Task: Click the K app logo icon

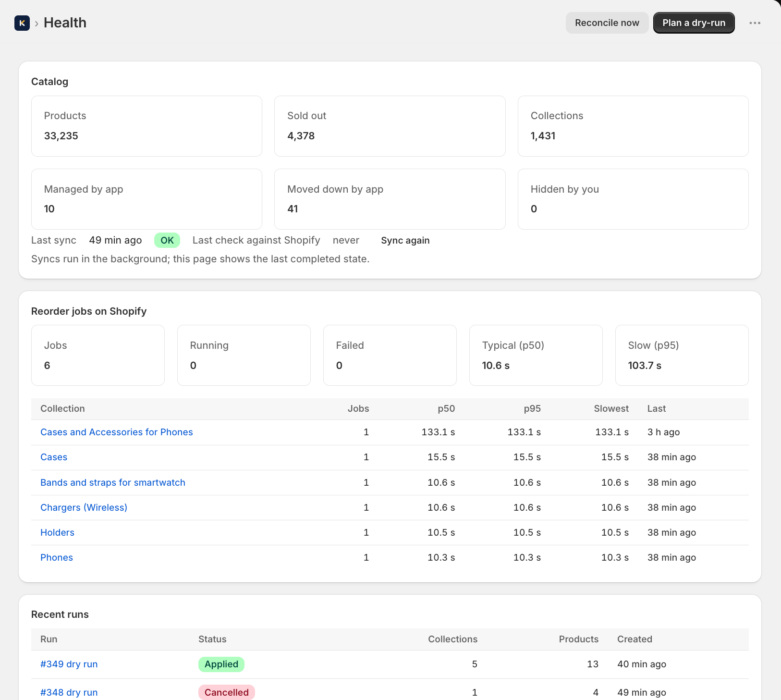Action: (22, 23)
